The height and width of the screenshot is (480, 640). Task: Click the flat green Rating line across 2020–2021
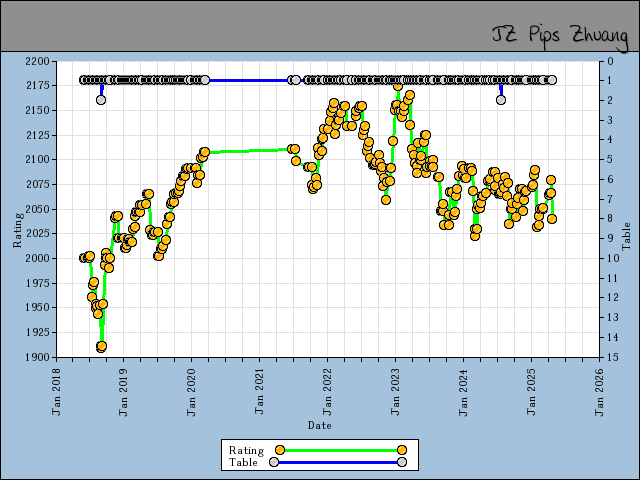tap(248, 151)
